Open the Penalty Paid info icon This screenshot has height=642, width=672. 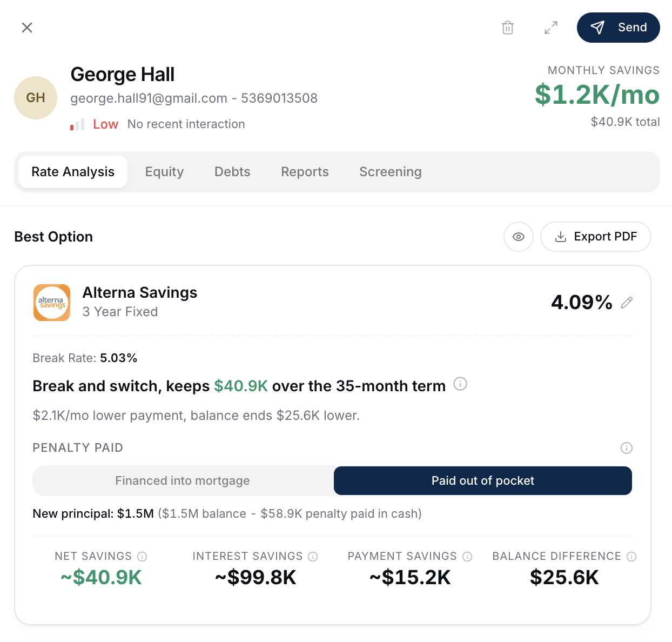[627, 448]
